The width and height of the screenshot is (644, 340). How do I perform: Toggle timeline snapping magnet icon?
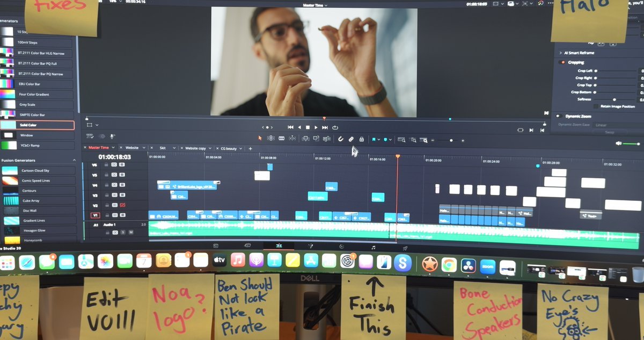point(340,139)
